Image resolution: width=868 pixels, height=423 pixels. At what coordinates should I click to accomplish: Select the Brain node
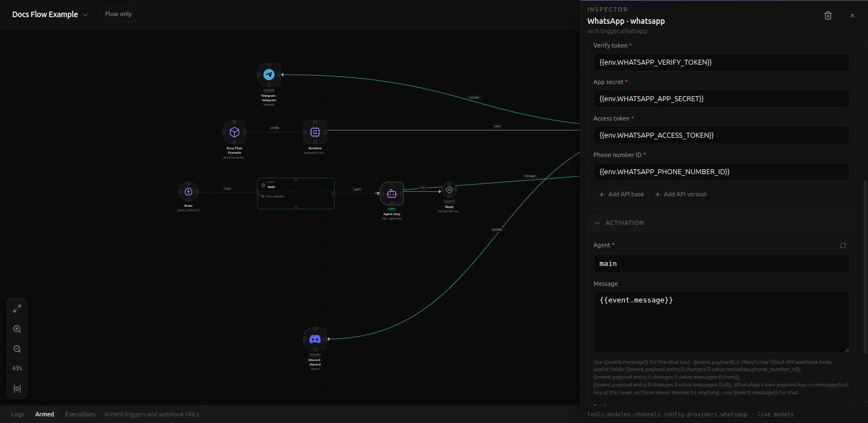point(188,192)
